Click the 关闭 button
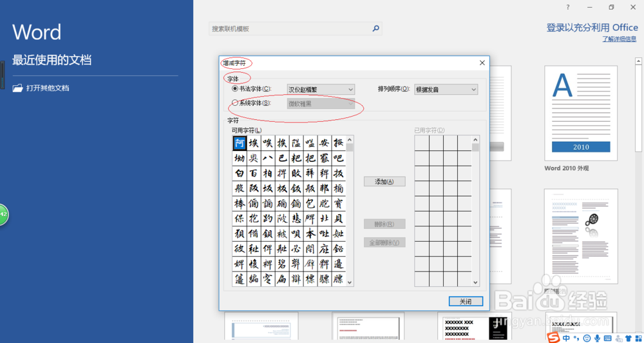The height and width of the screenshot is (343, 644). click(466, 302)
